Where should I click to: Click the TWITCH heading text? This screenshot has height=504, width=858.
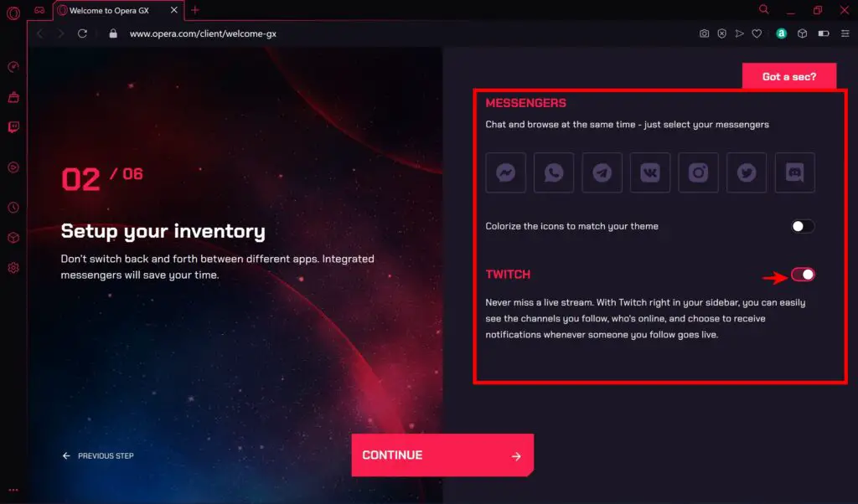(508, 275)
